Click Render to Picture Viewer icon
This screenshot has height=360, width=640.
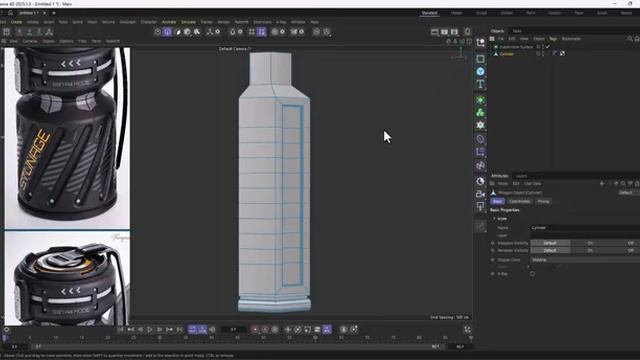click(444, 32)
